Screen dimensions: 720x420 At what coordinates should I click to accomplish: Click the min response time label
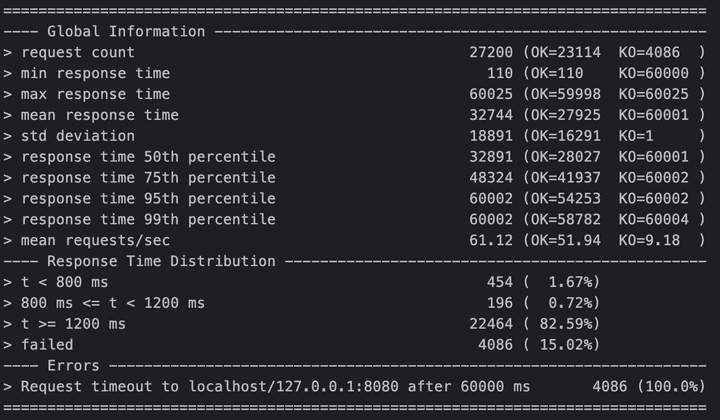(95, 73)
